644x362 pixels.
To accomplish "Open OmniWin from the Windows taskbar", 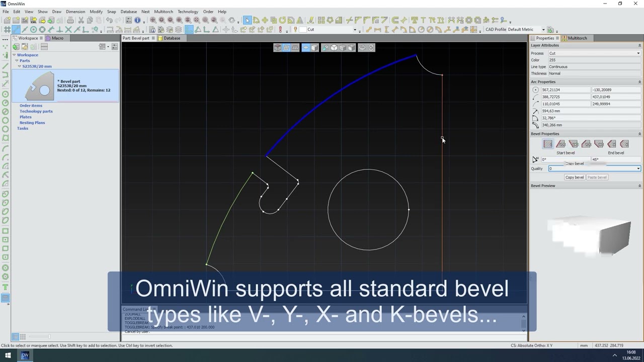I will point(25,355).
